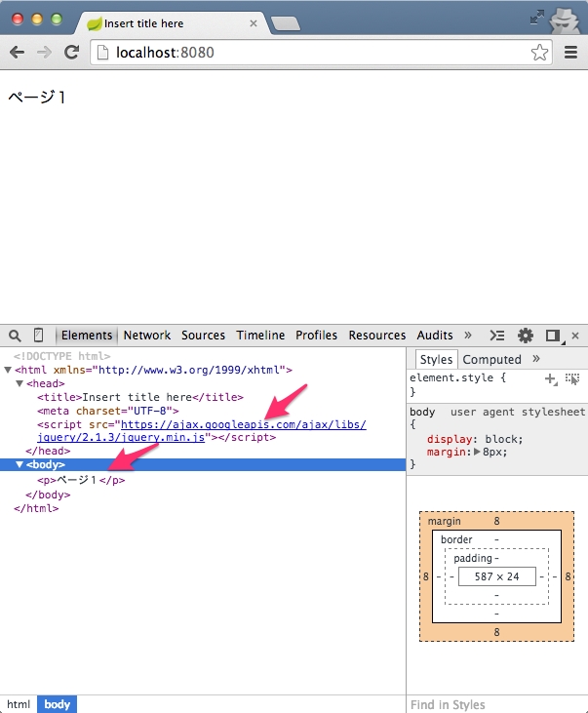Image resolution: width=588 pixels, height=713 pixels.
Task: Open DevTools settings gear
Action: point(526,336)
